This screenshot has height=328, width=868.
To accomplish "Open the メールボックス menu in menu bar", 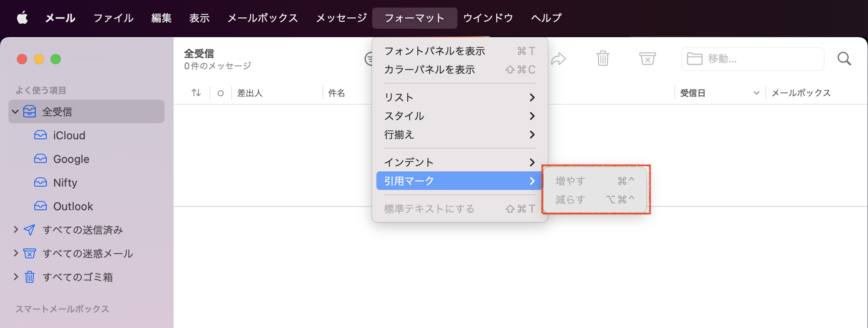I will tap(262, 18).
